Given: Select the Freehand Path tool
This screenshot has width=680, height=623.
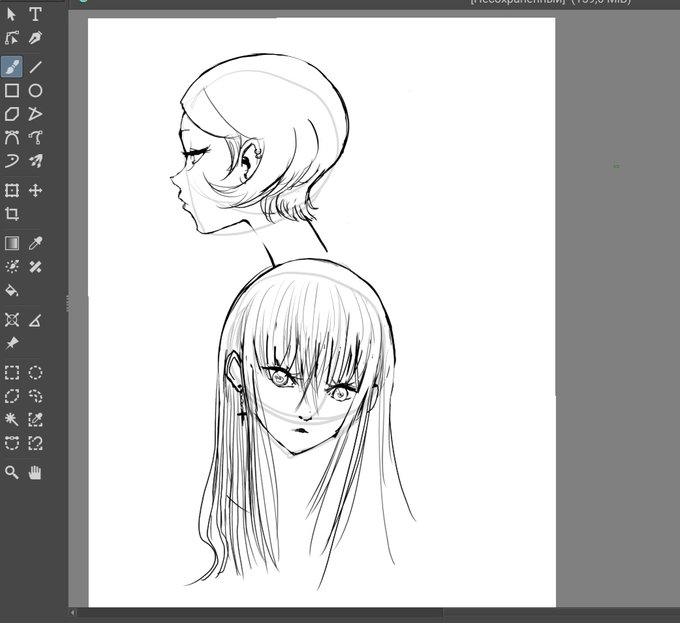Looking at the screenshot, I should (x=35, y=138).
